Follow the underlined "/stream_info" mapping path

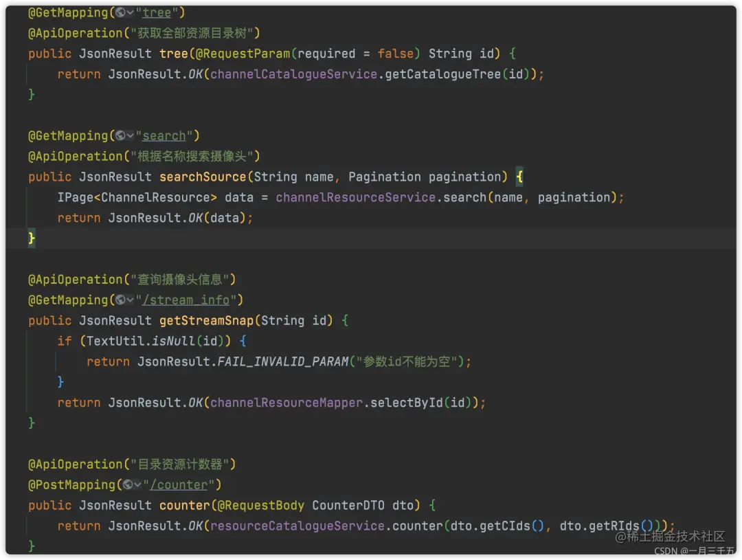pyautogui.click(x=186, y=300)
